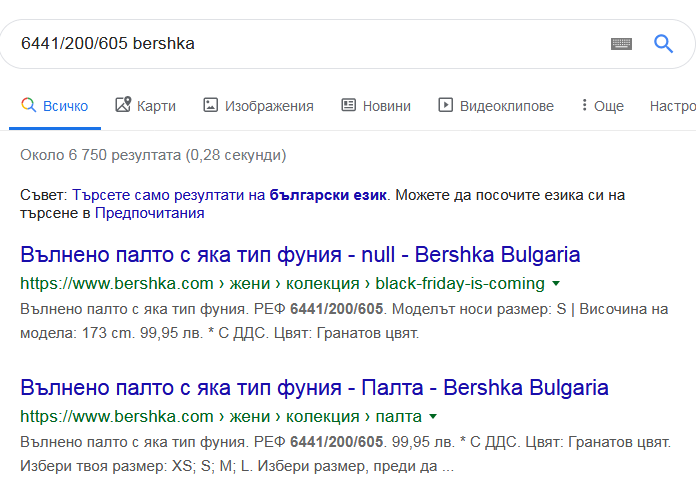Click the blue magnifying glass search icon
The height and width of the screenshot is (483, 696).
tap(663, 43)
